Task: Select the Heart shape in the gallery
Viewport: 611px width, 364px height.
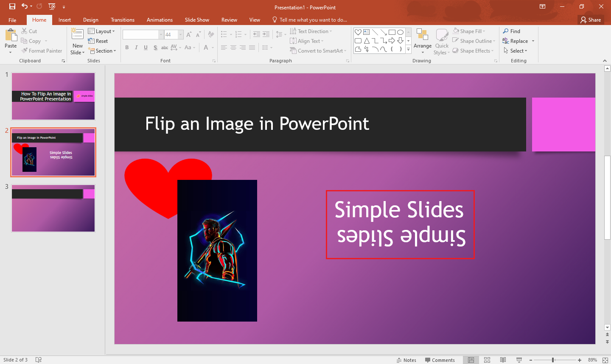Action: [358, 32]
